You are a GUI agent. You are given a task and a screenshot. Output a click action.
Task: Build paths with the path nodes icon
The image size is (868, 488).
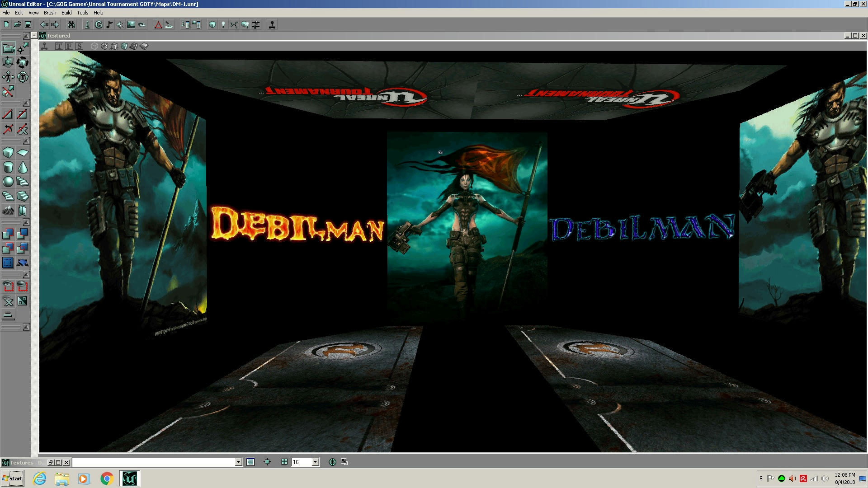(x=234, y=24)
